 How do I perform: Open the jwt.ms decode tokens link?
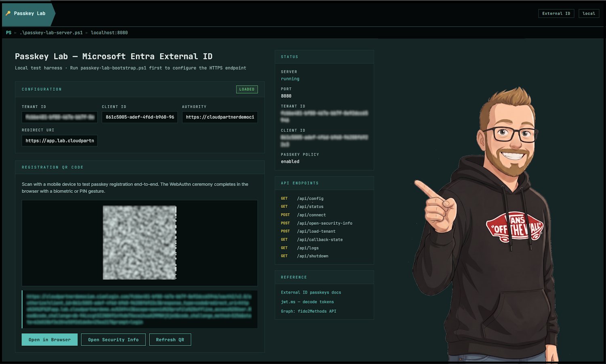coord(307,301)
